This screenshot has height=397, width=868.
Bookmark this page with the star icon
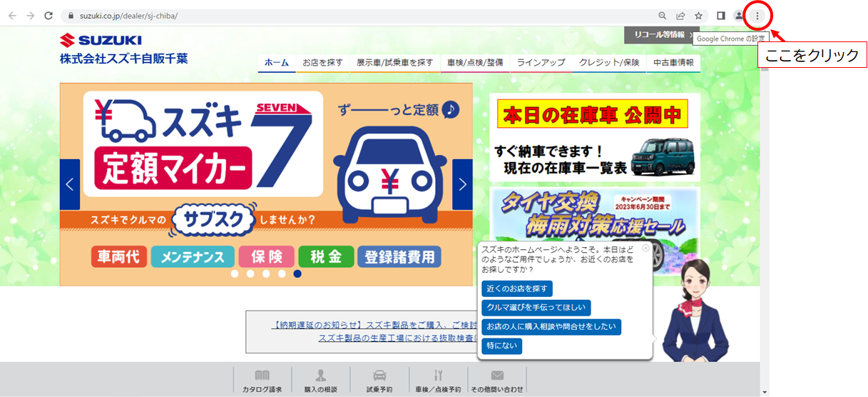pos(699,15)
